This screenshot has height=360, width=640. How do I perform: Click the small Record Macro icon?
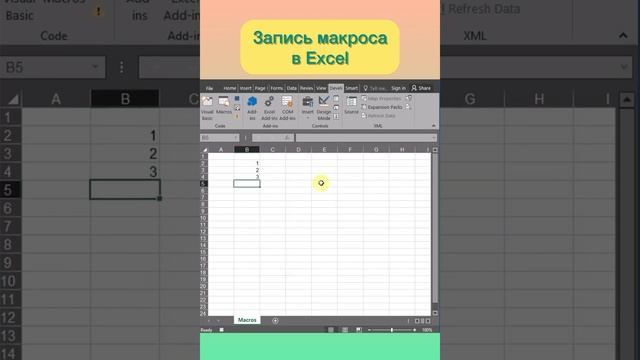click(237, 99)
